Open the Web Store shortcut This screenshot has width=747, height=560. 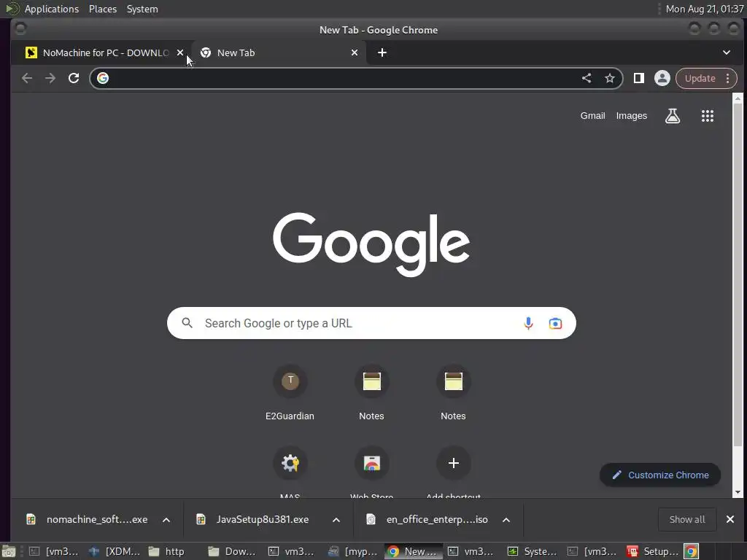[371, 463]
